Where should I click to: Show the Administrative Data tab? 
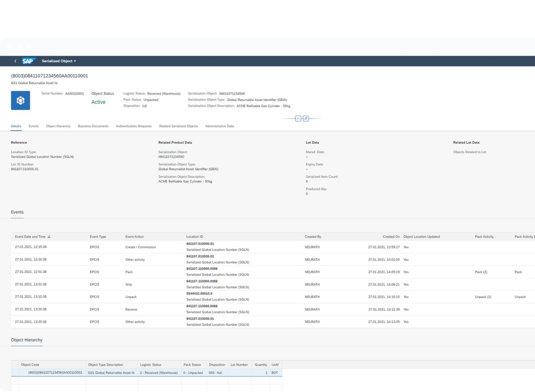point(219,126)
